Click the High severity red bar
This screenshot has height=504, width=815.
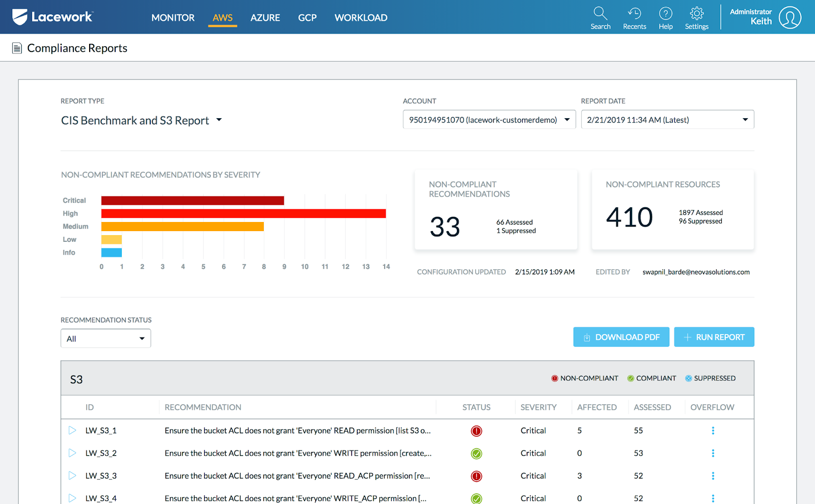click(243, 214)
